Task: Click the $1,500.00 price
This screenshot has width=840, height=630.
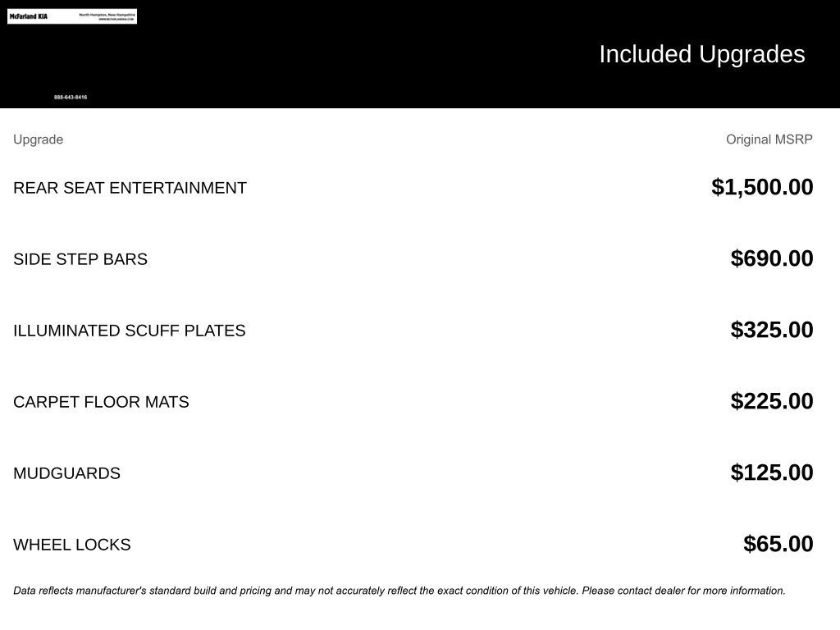Action: [762, 187]
